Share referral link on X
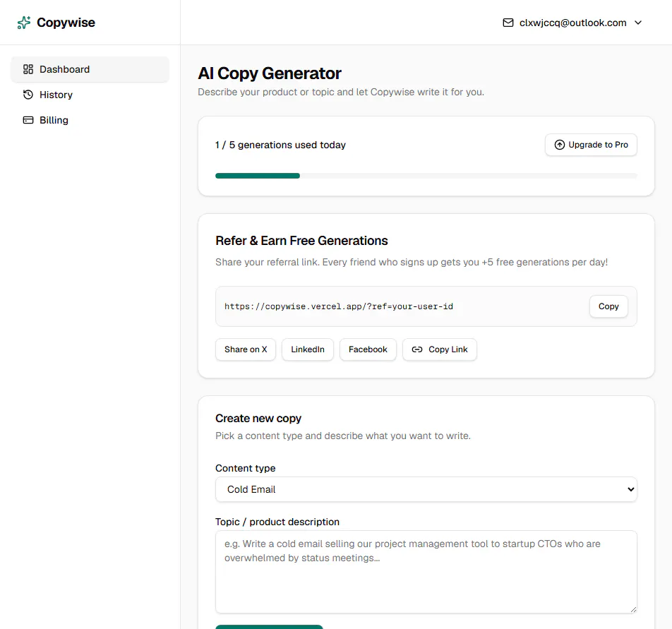Viewport: 672px width, 629px height. 246,349
